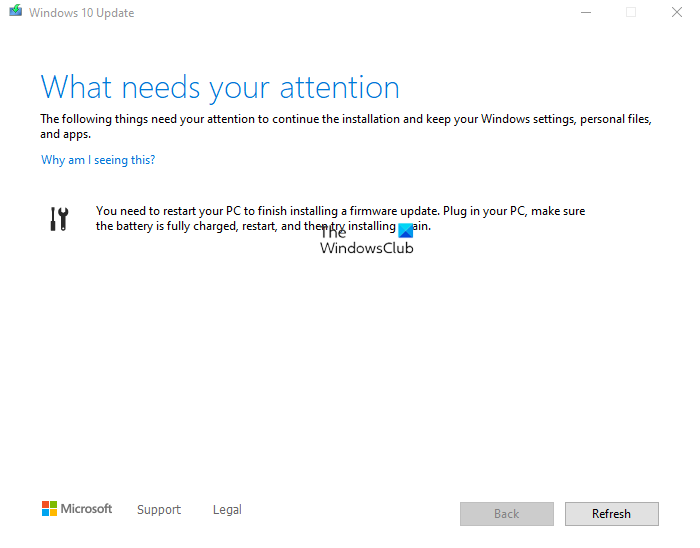The image size is (700, 548).
Task: Click the "Microsoft" wordmark text
Action: [87, 509]
